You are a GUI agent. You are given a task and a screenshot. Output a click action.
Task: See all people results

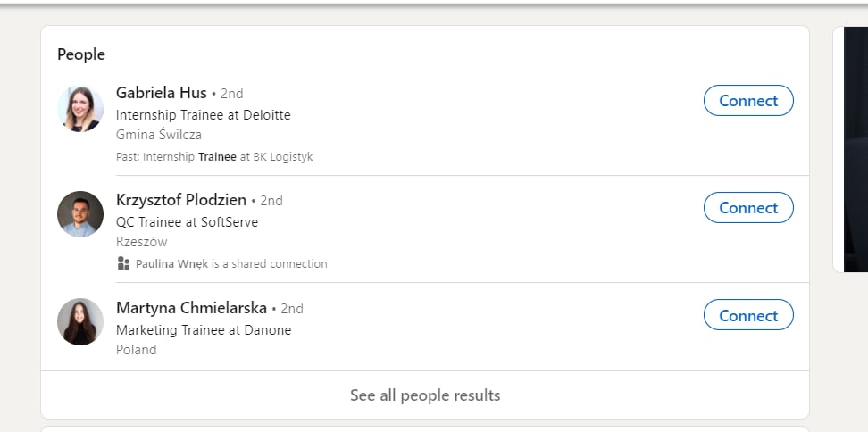425,395
